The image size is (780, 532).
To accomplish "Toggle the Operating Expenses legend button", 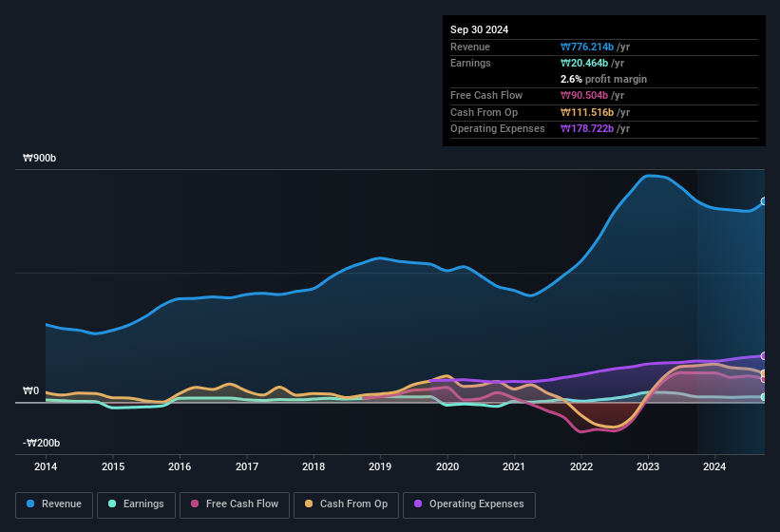I will 469,504.
